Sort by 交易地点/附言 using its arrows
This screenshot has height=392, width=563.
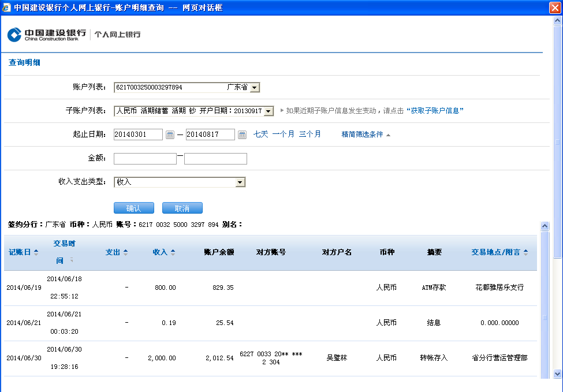click(525, 252)
